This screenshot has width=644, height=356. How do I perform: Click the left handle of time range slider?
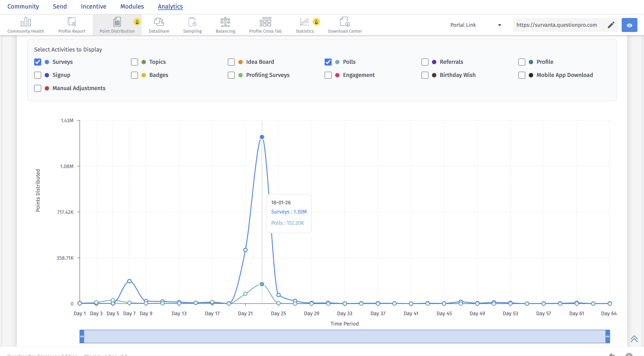tap(82, 336)
